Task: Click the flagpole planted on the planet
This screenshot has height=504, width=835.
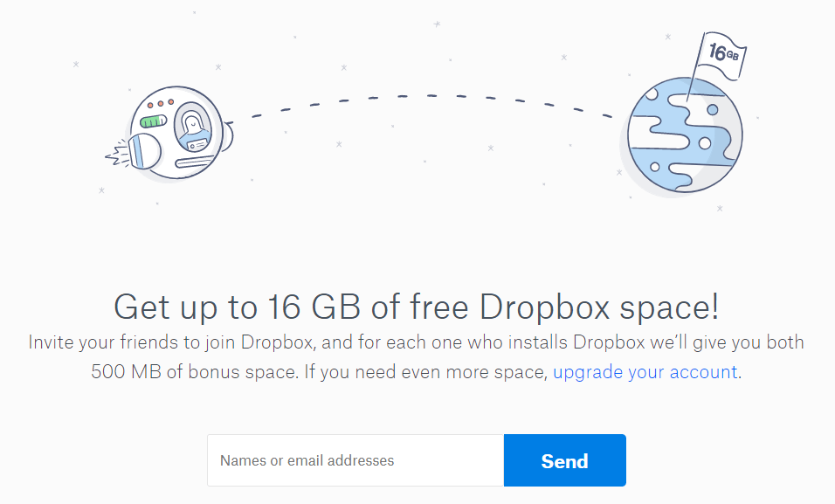Action: click(695, 68)
